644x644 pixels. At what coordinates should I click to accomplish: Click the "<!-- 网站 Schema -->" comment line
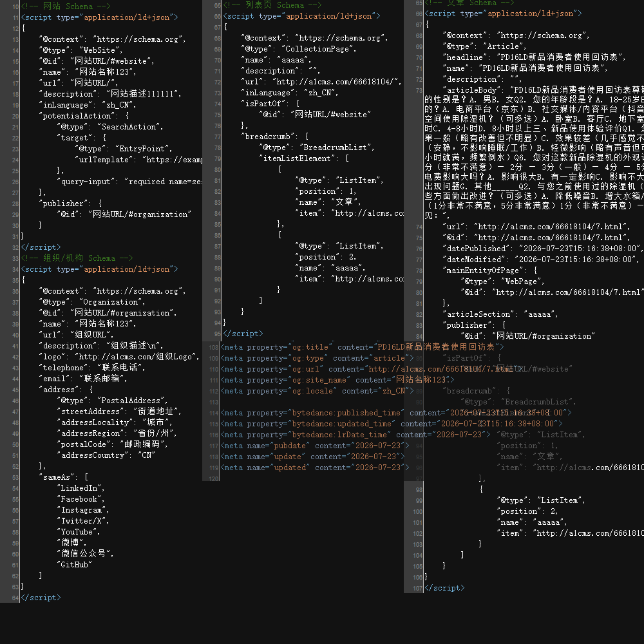[66, 6]
